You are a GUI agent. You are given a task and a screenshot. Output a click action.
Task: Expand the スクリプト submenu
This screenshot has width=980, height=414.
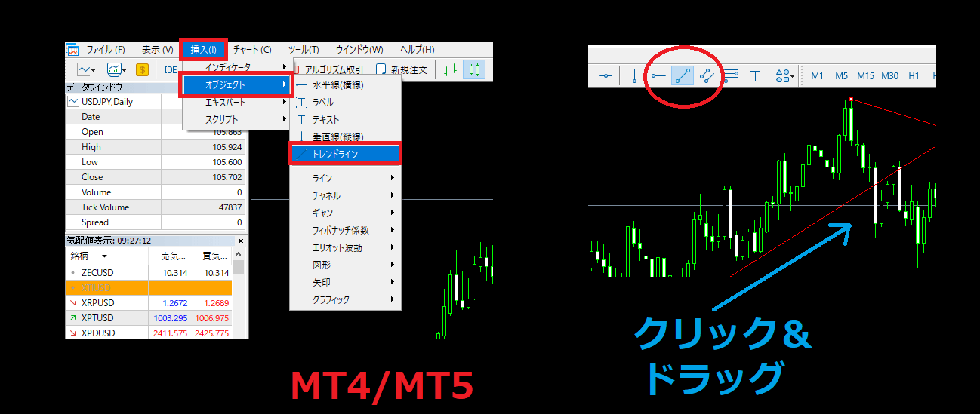(x=237, y=119)
